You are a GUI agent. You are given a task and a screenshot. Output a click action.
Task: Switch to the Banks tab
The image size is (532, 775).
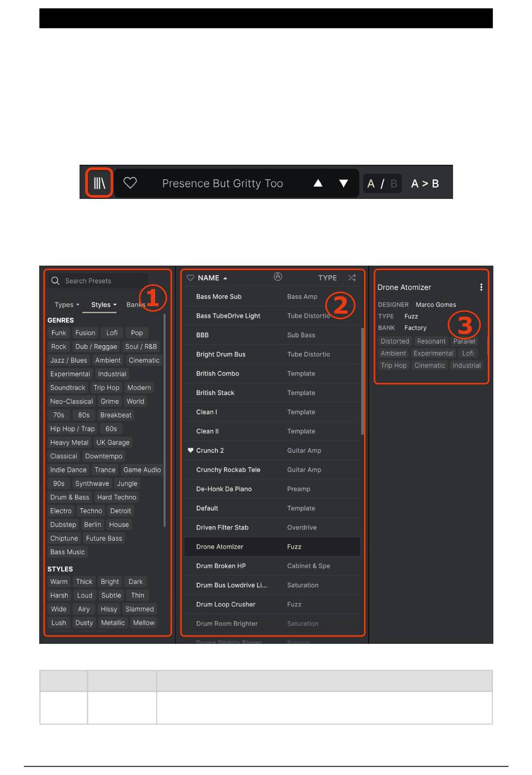click(x=134, y=305)
